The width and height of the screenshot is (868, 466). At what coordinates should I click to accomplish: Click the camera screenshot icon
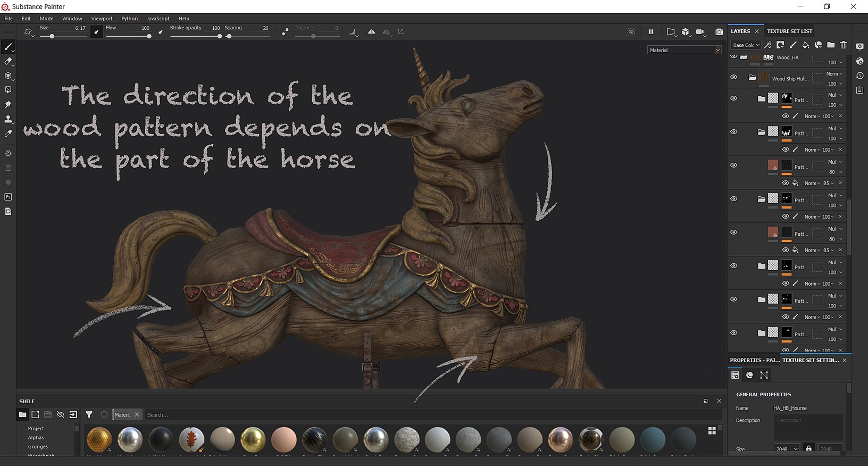[x=719, y=32]
